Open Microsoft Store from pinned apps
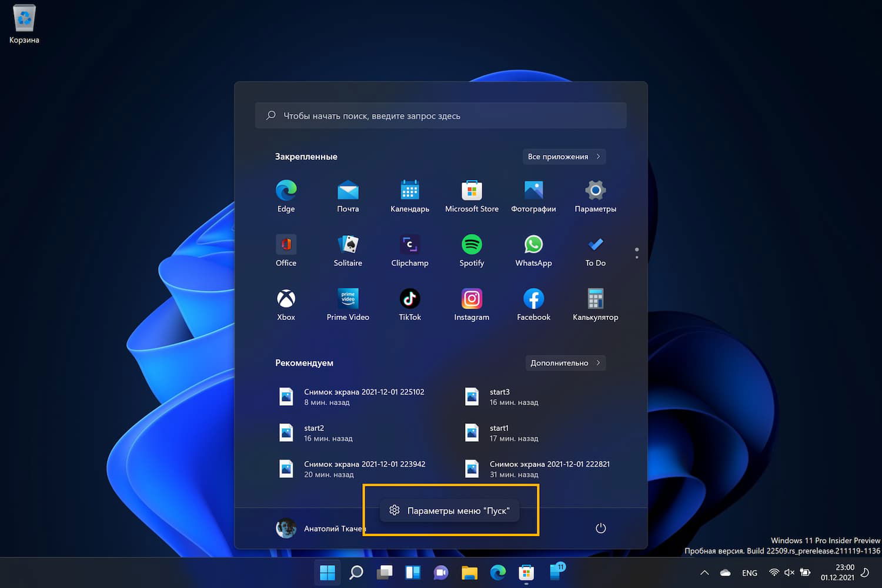Screen dimensions: 882x588 click(x=472, y=196)
